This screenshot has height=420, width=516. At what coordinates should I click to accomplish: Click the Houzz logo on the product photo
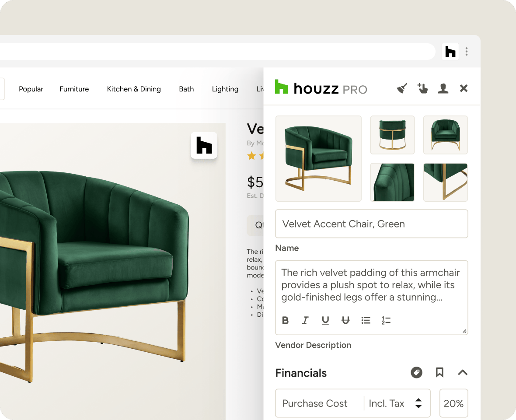tap(204, 146)
